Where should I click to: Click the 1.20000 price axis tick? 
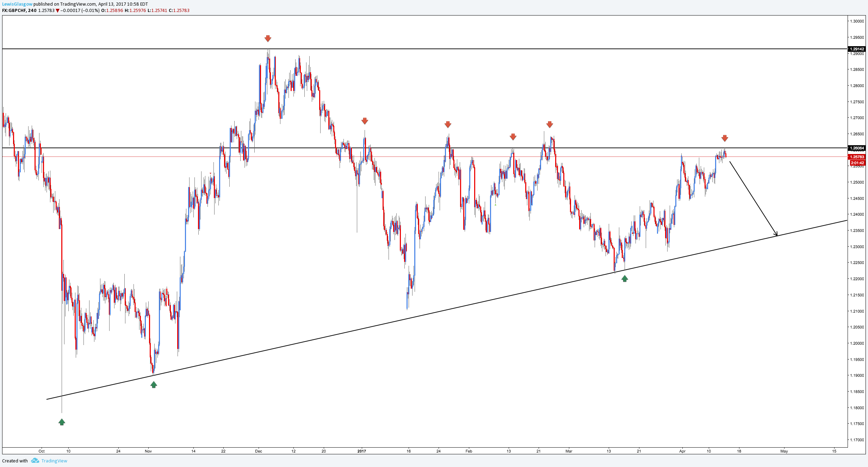857,343
